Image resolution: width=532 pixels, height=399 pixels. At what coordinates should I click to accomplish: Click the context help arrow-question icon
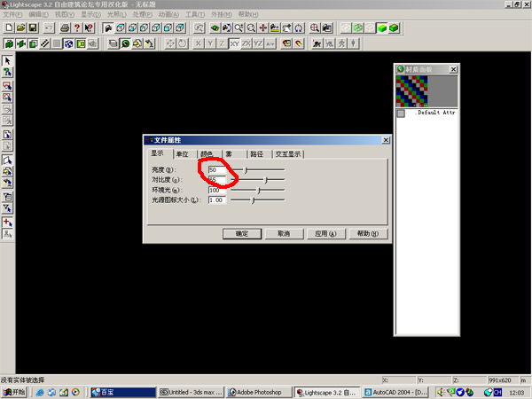(89, 27)
